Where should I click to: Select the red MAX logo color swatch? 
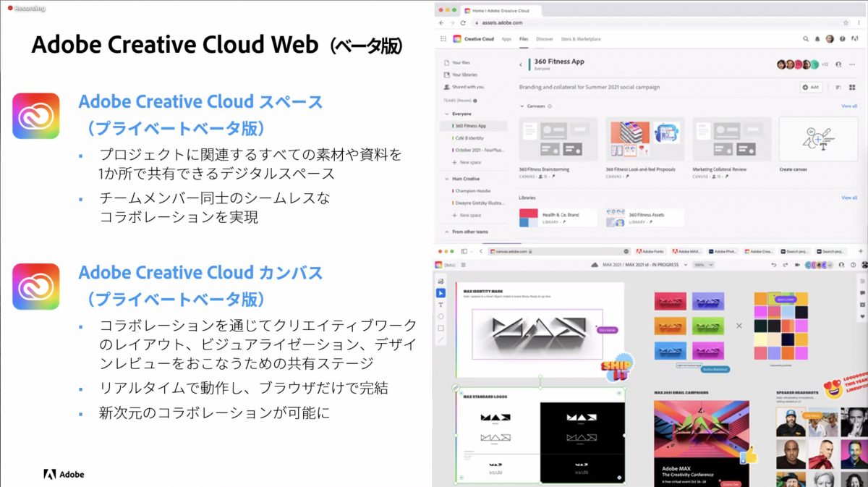click(670, 300)
